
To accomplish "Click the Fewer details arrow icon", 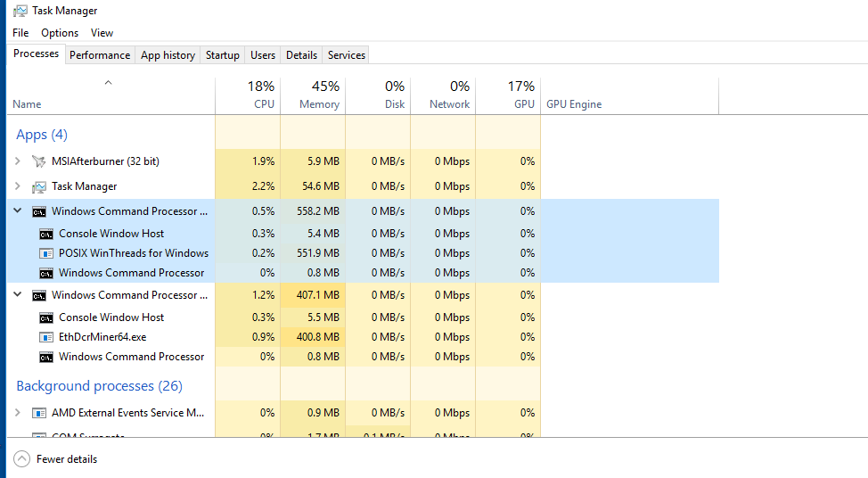I will tap(21, 458).
